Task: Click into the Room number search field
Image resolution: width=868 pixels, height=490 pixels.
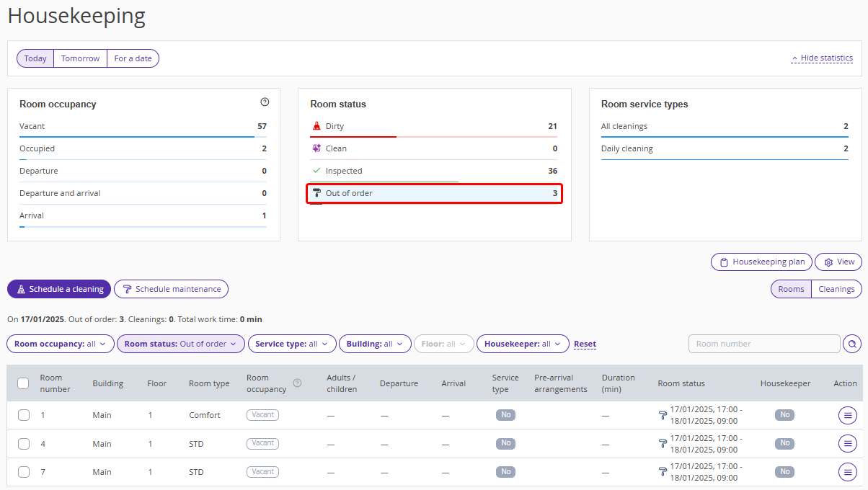Action: (x=764, y=344)
